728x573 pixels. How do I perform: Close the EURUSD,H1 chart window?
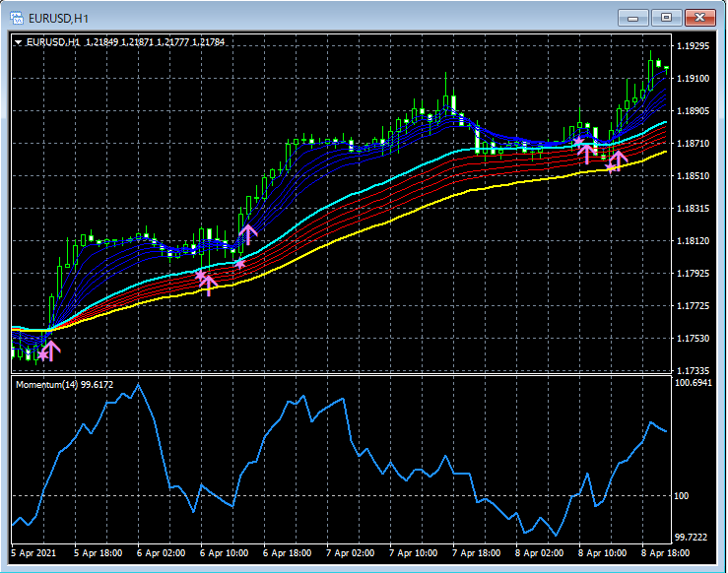(x=700, y=17)
